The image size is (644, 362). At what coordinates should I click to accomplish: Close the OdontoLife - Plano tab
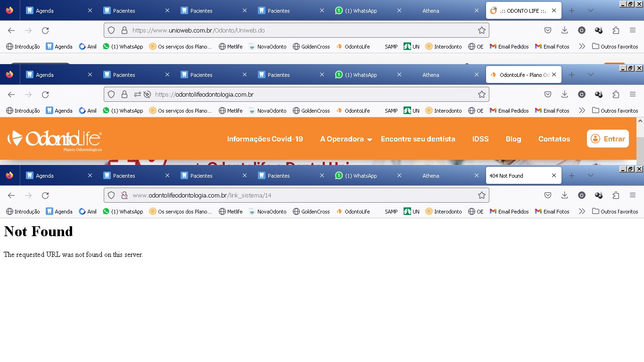pyautogui.click(x=554, y=75)
